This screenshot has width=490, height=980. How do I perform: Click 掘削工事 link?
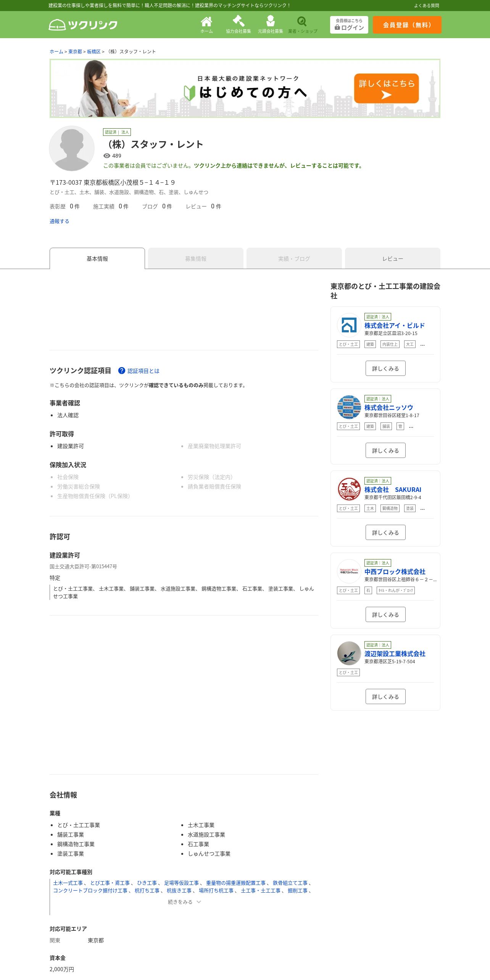click(x=298, y=891)
